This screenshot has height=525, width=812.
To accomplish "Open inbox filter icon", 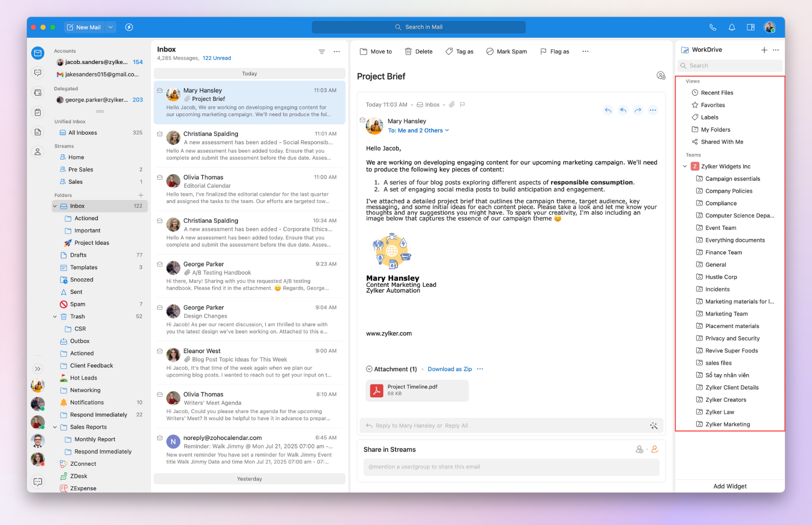I will 322,52.
